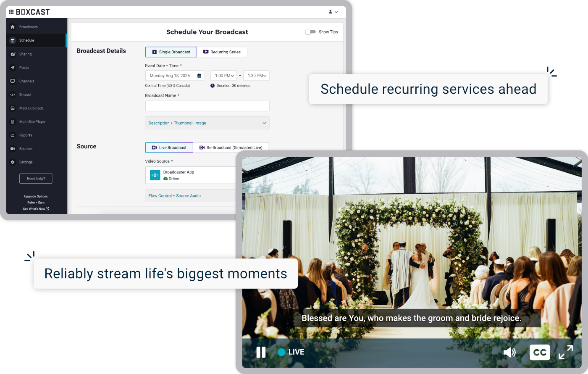Click the Upgrade Options link
This screenshot has height=374, width=588.
(36, 196)
